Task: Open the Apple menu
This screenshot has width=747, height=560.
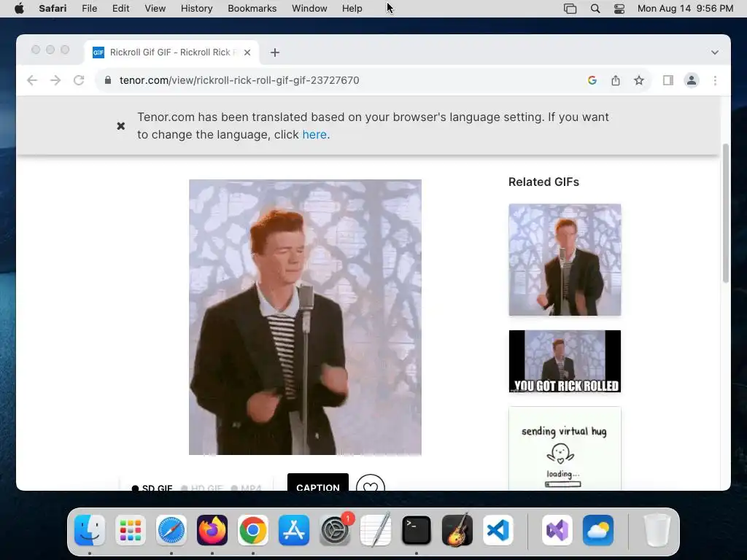Action: [x=19, y=9]
